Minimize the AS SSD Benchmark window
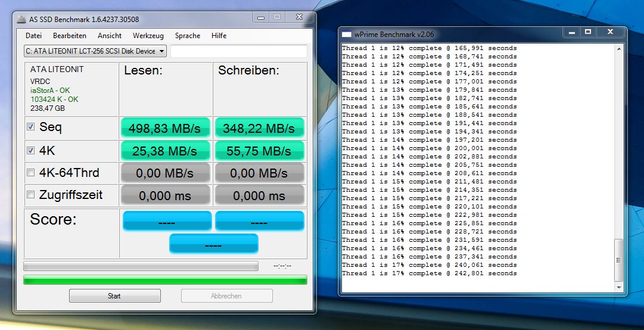Screen dimensions: 644x330 coord(261,18)
